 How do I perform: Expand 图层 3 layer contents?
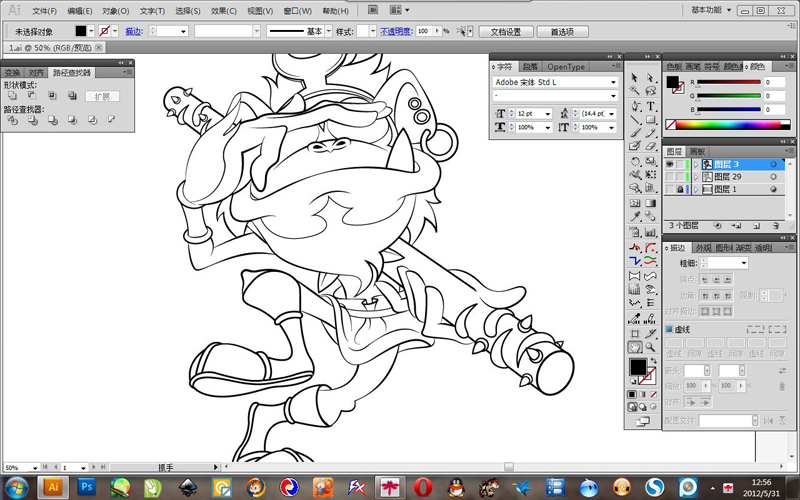[x=696, y=164]
